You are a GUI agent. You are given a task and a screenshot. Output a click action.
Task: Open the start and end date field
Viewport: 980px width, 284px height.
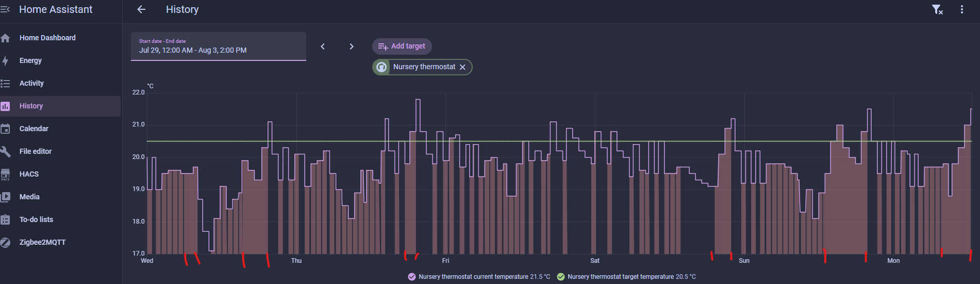219,46
